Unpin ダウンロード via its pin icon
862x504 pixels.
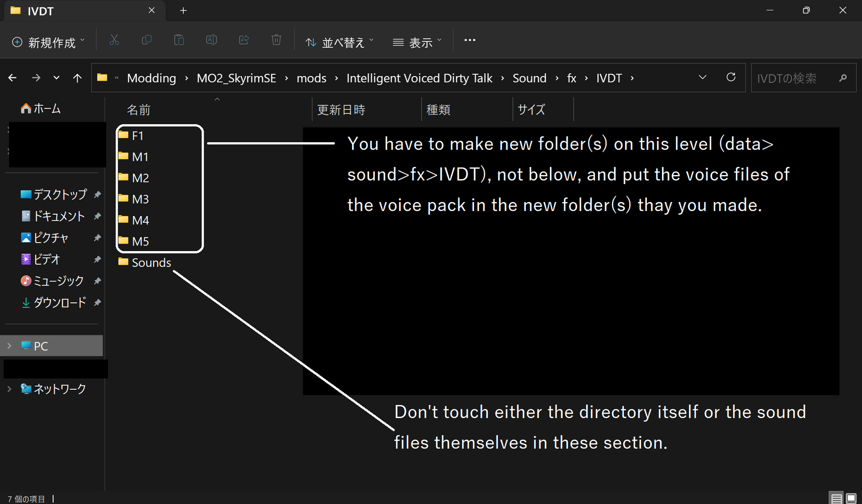97,302
